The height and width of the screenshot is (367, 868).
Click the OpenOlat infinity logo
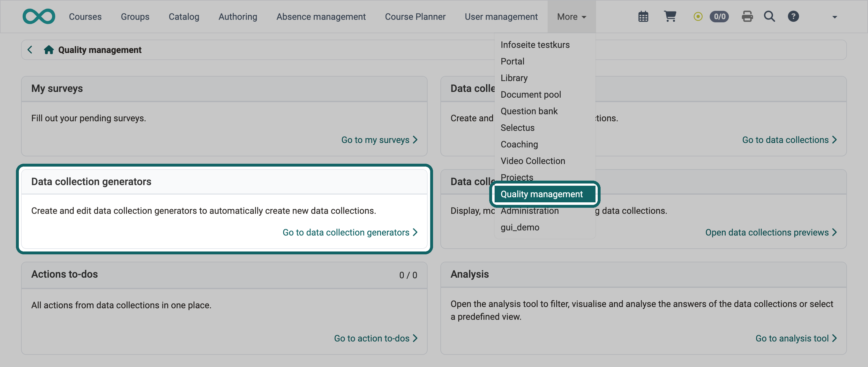pyautogui.click(x=39, y=16)
